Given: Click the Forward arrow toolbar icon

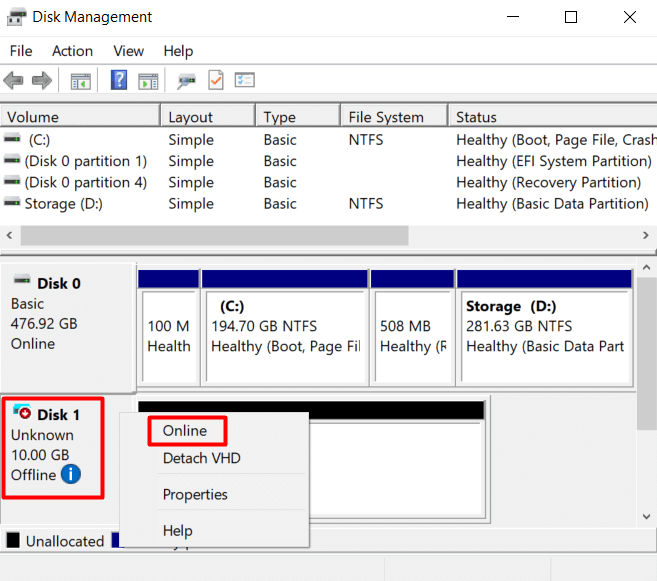Looking at the screenshot, I should [x=41, y=81].
